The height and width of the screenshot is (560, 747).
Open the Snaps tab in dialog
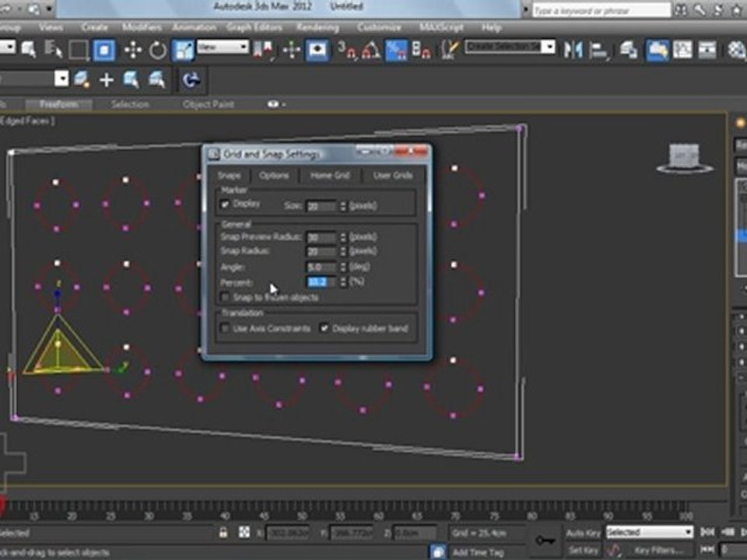click(229, 175)
